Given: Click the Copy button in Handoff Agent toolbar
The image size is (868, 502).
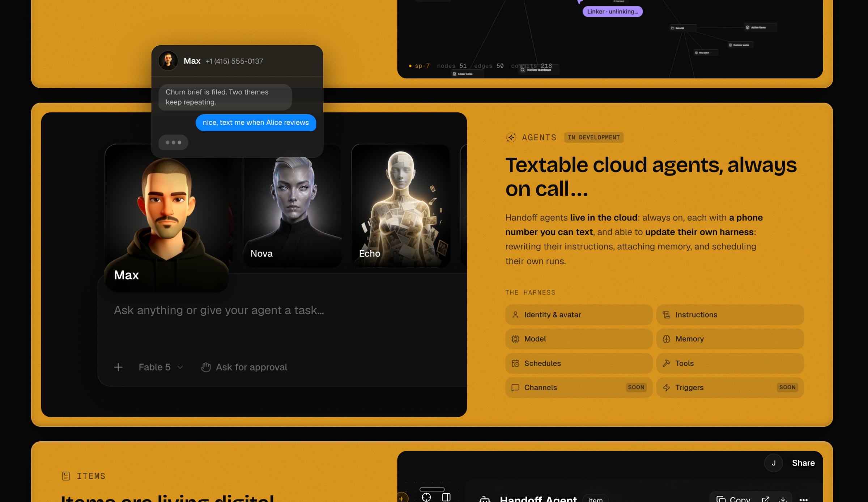Looking at the screenshot, I should pos(733,499).
